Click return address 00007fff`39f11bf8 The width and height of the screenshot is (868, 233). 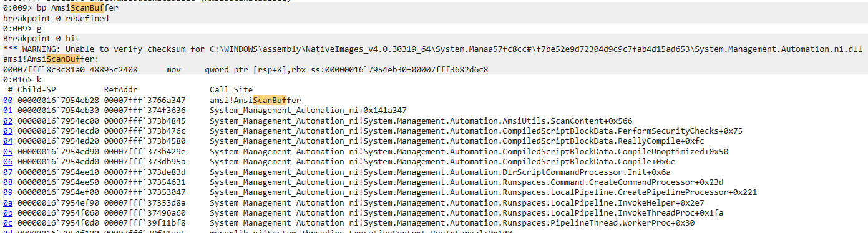pos(145,222)
